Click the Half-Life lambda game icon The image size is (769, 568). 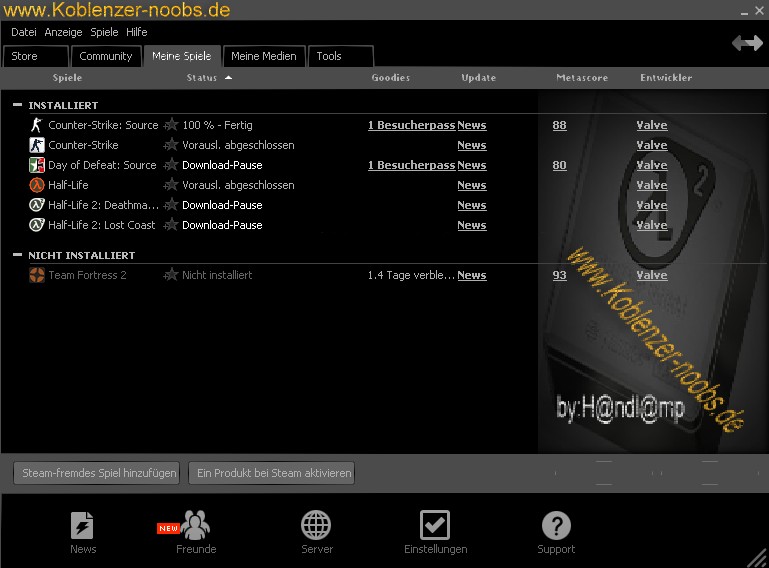pyautogui.click(x=37, y=185)
